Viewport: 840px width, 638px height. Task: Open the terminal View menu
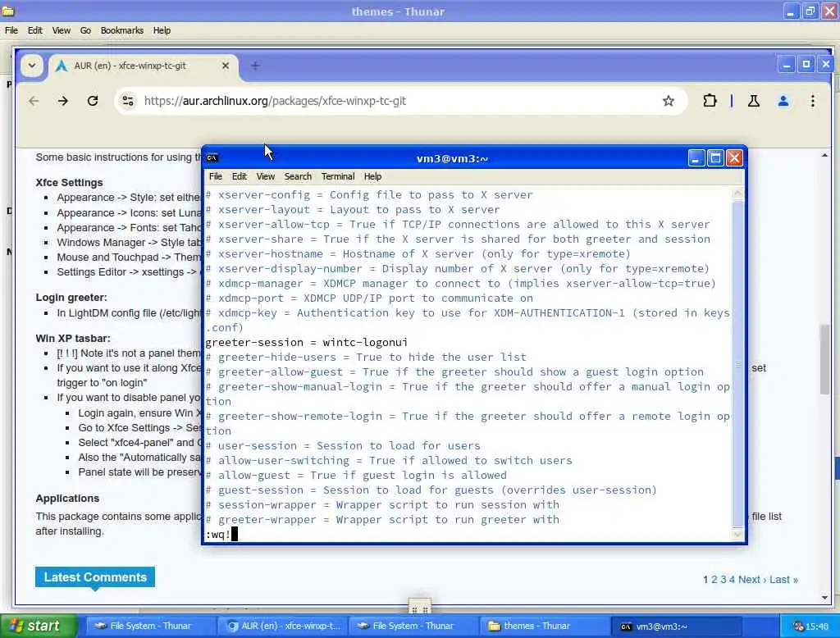click(x=265, y=176)
